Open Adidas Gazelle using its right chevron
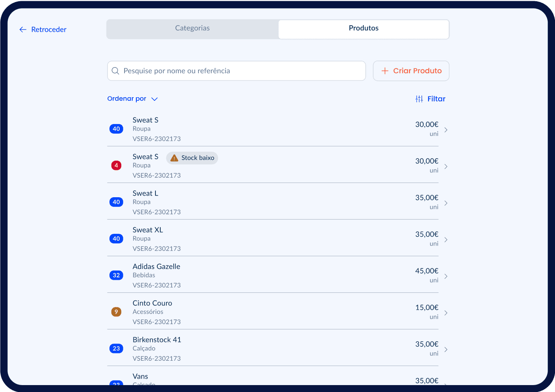555x392 pixels. 446,276
